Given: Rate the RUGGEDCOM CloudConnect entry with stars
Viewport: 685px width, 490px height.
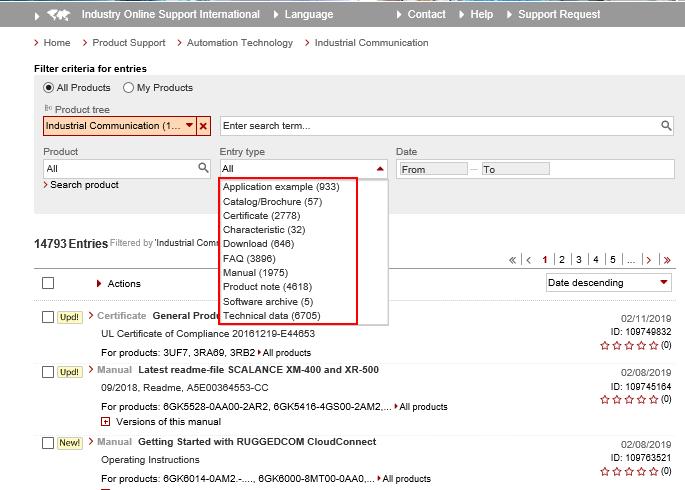Looking at the screenshot, I should 629,471.
